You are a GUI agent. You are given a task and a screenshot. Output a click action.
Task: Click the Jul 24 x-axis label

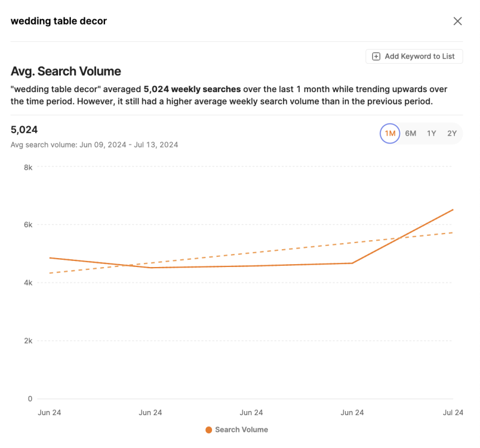click(453, 412)
